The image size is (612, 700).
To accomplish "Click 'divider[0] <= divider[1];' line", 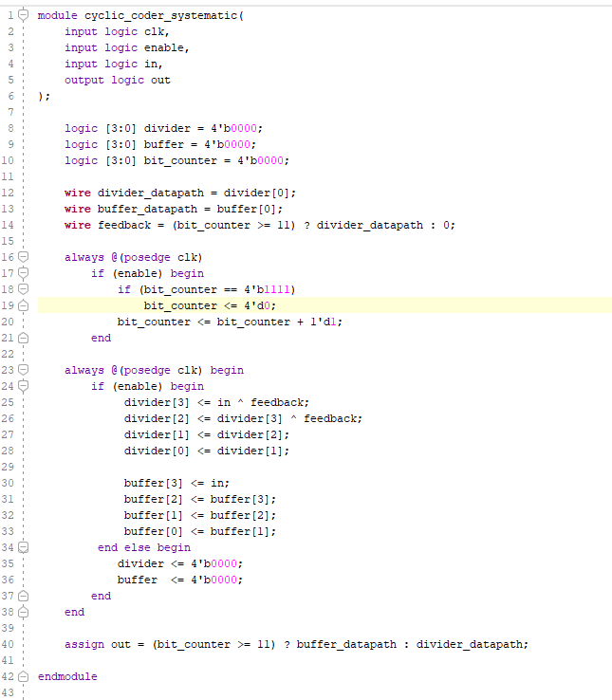I will (x=207, y=451).
